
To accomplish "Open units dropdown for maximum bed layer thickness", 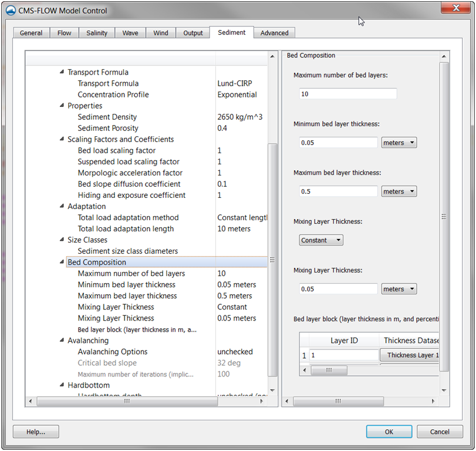I will (x=399, y=191).
